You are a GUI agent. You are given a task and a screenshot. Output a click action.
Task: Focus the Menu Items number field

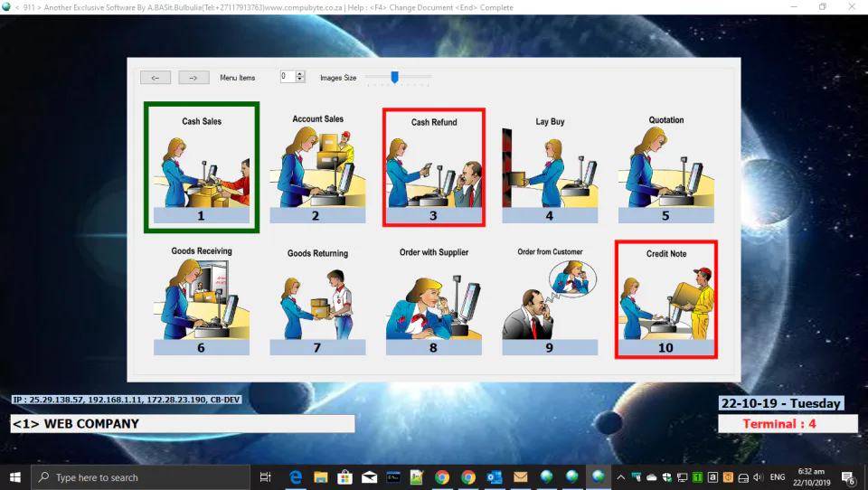click(288, 77)
